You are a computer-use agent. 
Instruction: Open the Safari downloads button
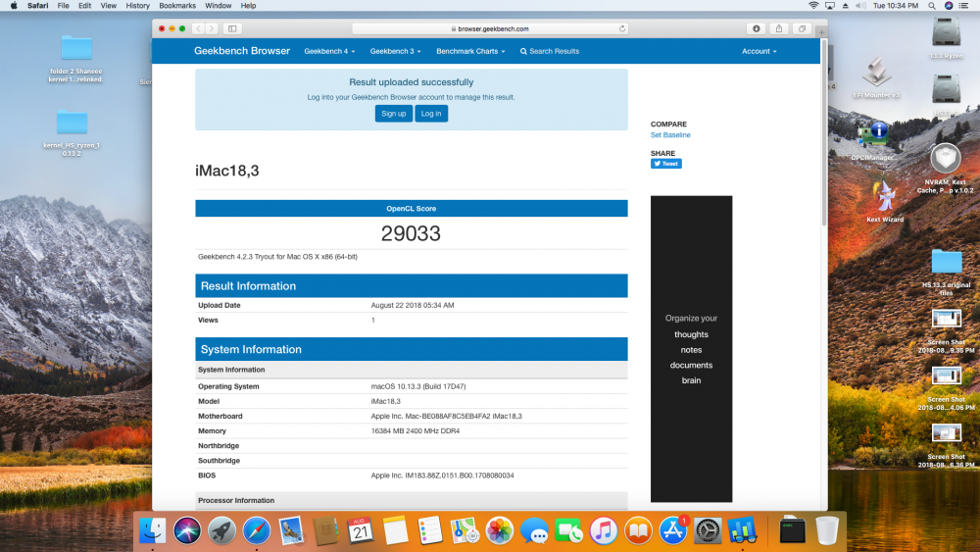757,28
